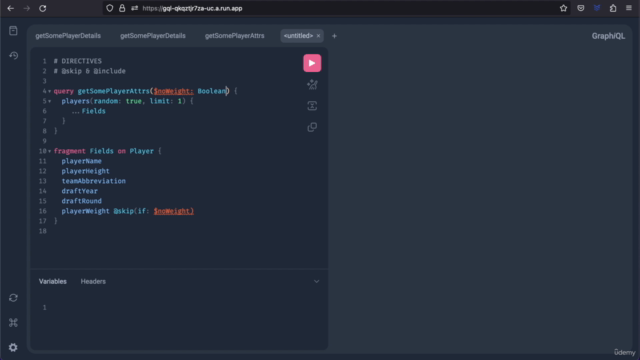The height and width of the screenshot is (360, 640).
Task: Switch to getSomePlayerAttrs tab
Action: (x=234, y=36)
